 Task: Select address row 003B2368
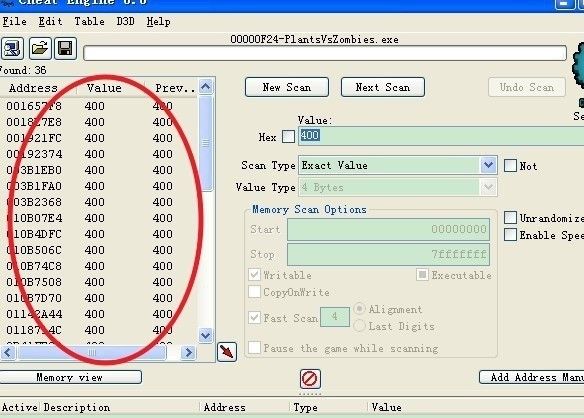tap(99, 202)
